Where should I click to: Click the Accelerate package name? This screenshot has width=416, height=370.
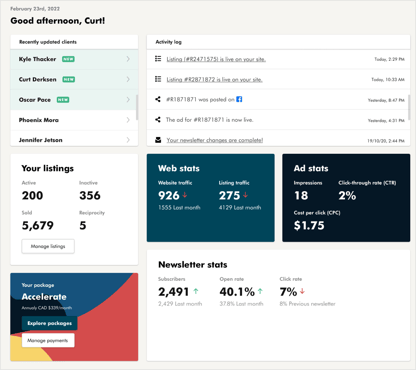click(x=44, y=297)
